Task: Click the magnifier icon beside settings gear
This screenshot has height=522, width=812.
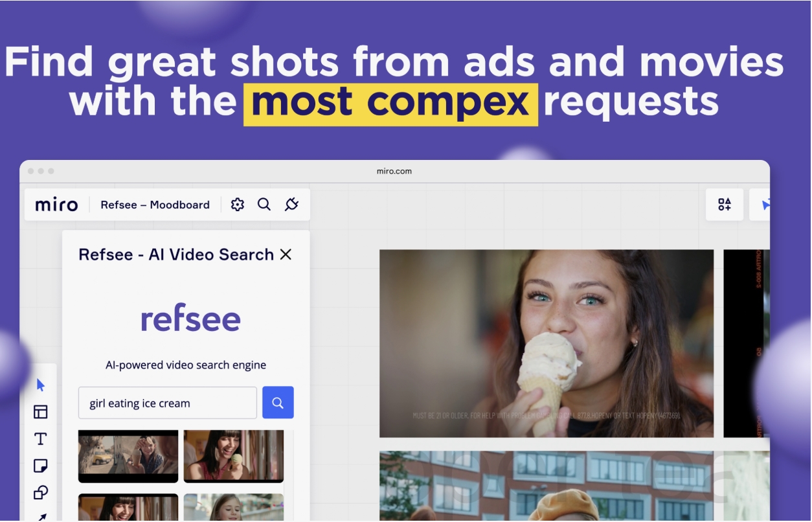Action: coord(264,205)
